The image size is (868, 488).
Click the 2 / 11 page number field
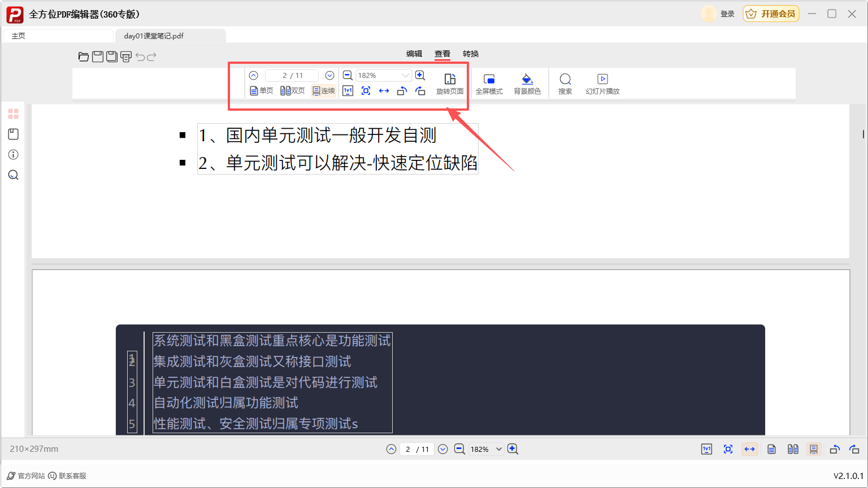291,75
